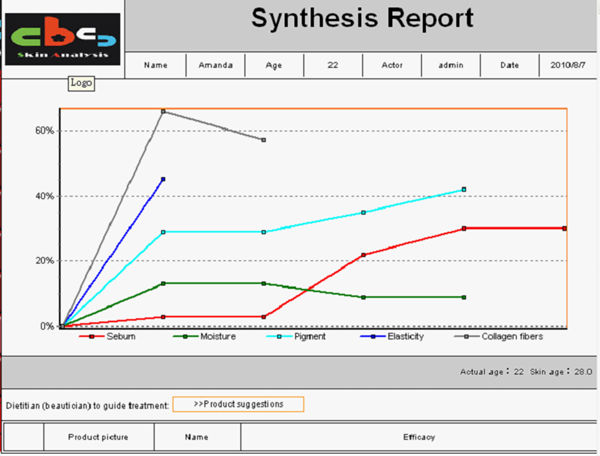
Task: Click the Synthesis Report title
Action: point(362,19)
